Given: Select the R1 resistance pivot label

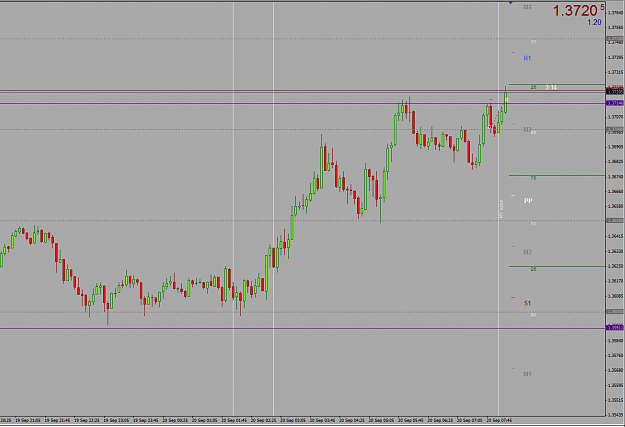Looking at the screenshot, I should coord(527,58).
